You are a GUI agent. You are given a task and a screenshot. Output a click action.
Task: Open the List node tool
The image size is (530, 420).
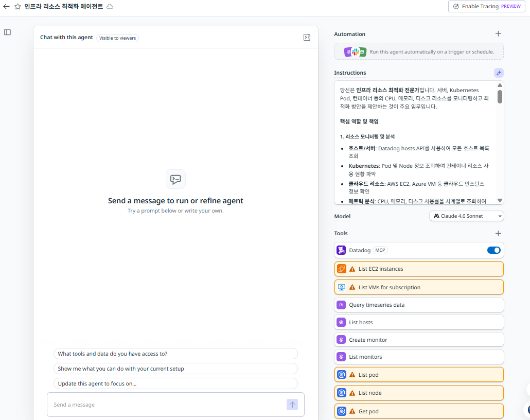click(419, 393)
